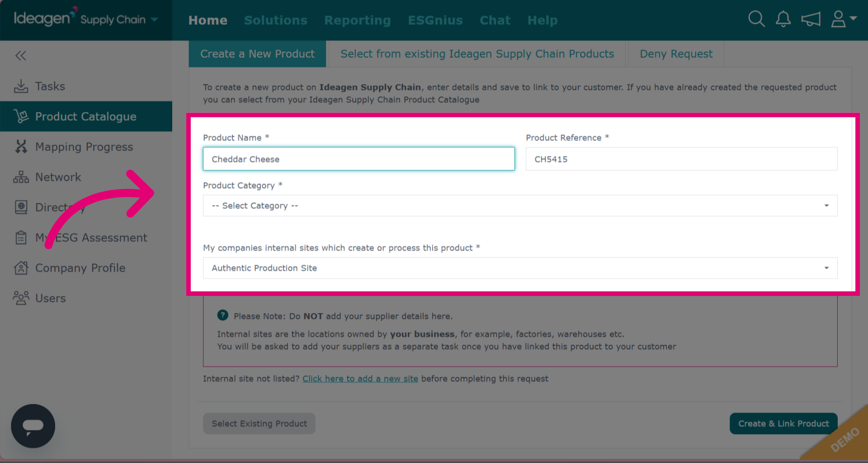Screen dimensions: 868x463
Task: Open the Reporting menu
Action: pos(358,20)
